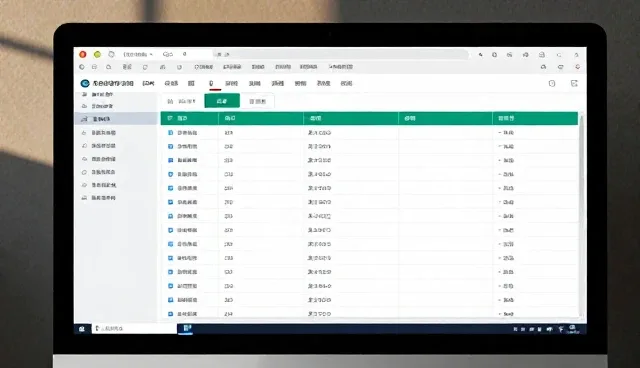Click the green active tab above the table

point(222,101)
